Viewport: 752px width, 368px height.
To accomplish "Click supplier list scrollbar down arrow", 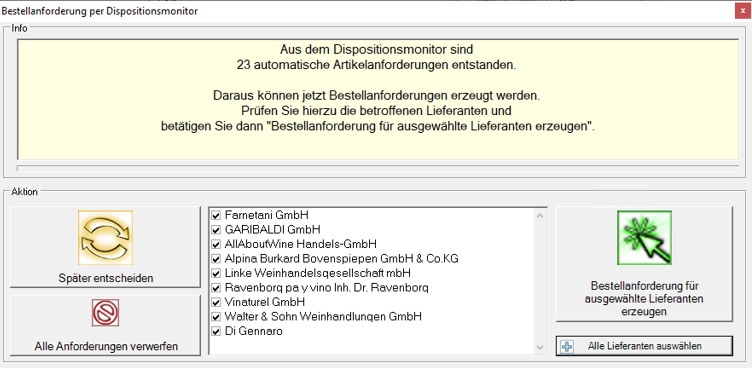I will [x=540, y=347].
